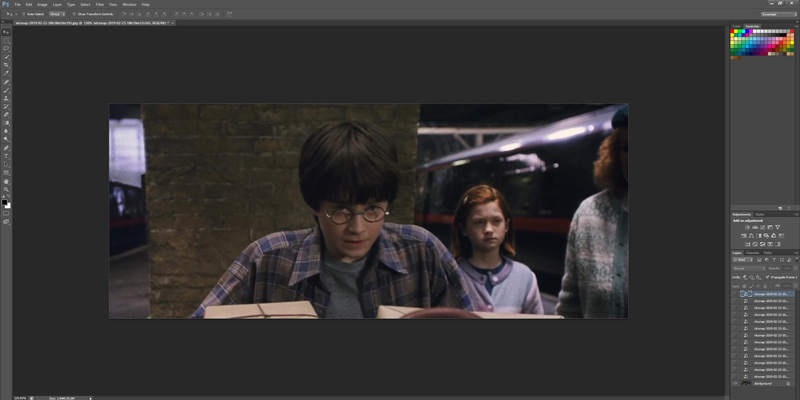800x400 pixels.
Task: Select the Zoom tool
Action: pos(6,189)
